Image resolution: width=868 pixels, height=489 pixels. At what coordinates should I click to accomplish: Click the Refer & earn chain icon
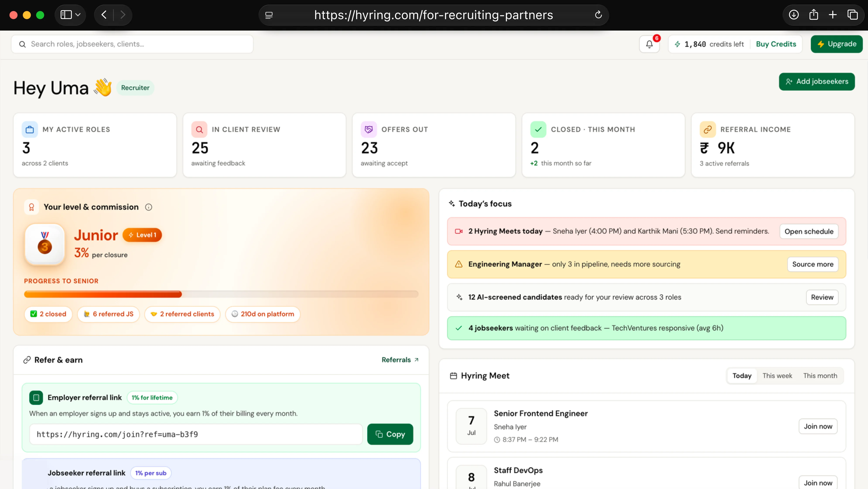[27, 360]
